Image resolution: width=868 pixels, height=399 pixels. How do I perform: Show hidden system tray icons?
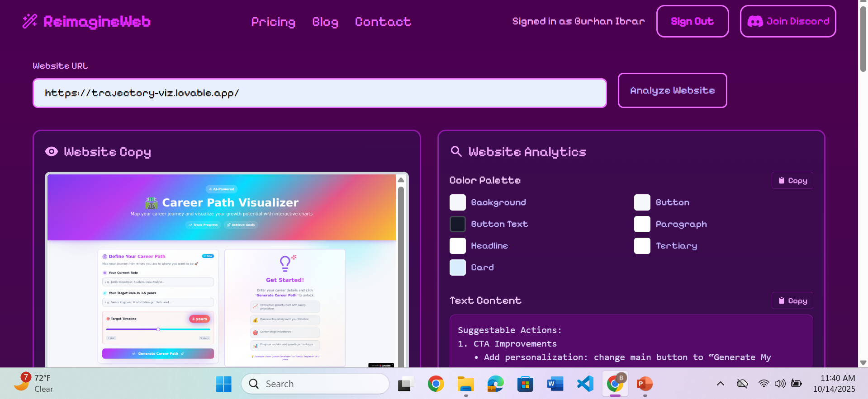(721, 384)
